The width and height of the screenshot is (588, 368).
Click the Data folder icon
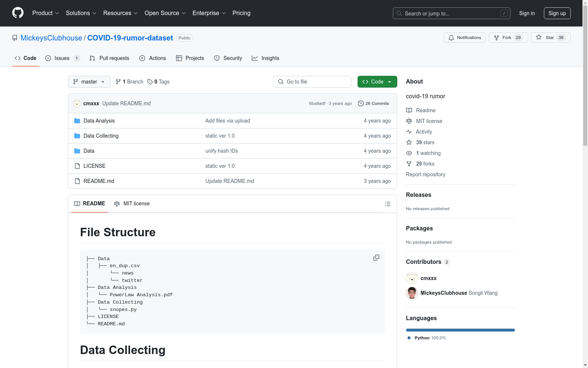77,151
